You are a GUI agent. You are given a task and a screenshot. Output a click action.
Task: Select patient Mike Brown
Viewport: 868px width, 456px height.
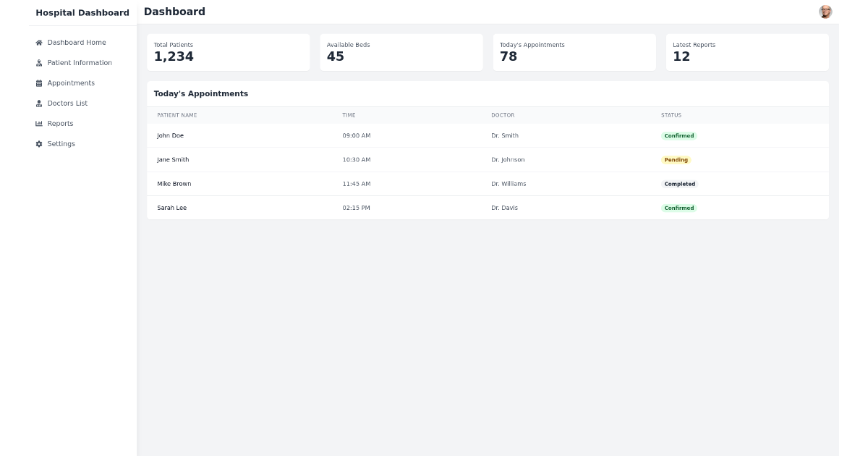[x=174, y=184]
